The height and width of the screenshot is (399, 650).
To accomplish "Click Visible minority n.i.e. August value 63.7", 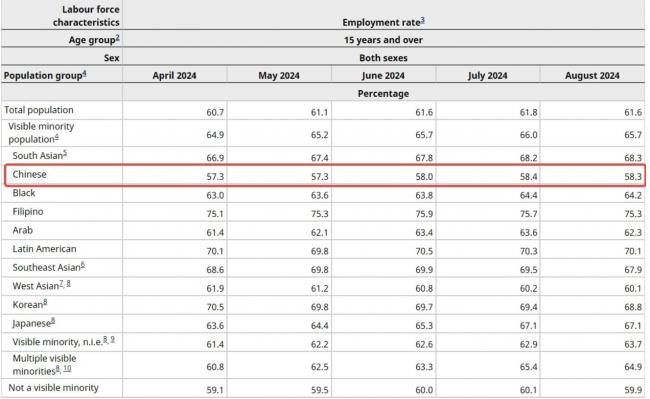I will [x=633, y=344].
